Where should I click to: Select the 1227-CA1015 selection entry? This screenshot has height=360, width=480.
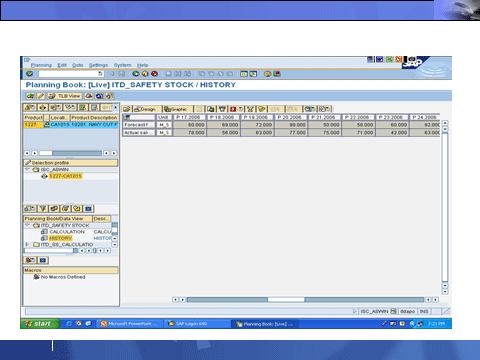point(65,176)
